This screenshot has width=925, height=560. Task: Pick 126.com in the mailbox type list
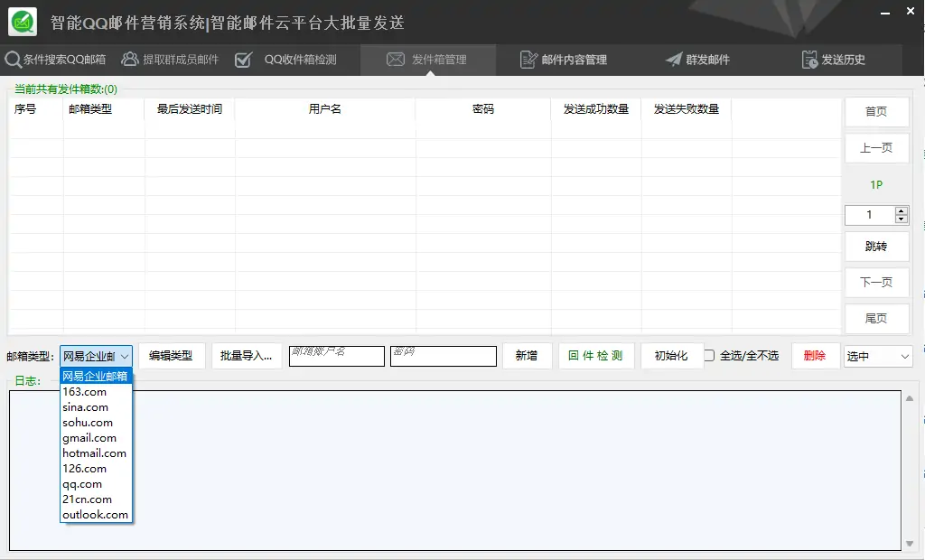point(96,469)
